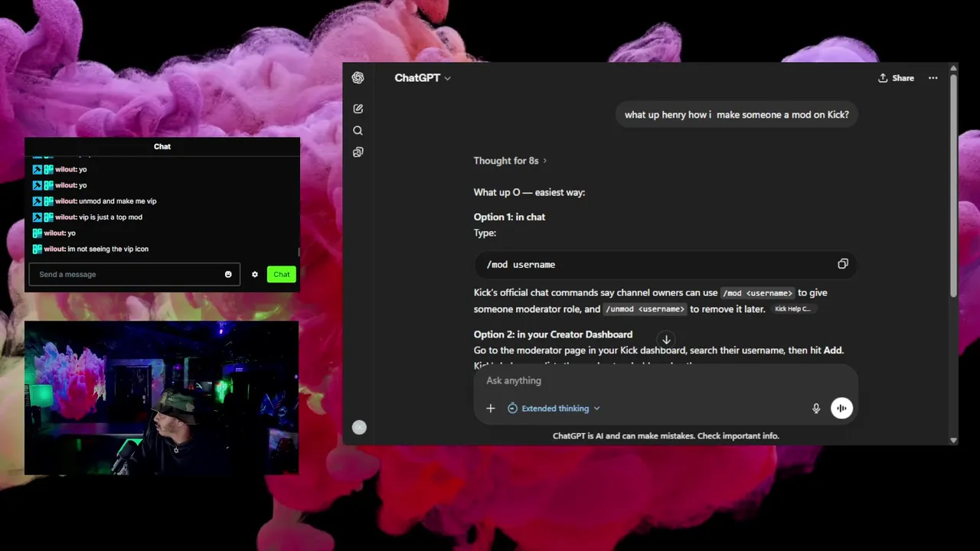Expand the Thought for 8s details
The height and width of the screenshot is (551, 980).
coord(510,161)
